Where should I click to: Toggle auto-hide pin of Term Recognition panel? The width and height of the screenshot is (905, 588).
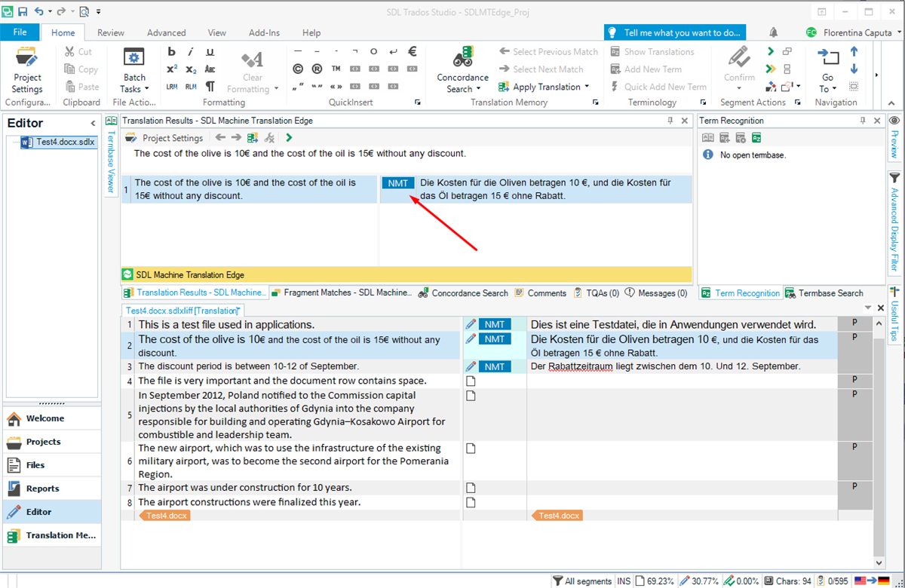tap(863, 121)
